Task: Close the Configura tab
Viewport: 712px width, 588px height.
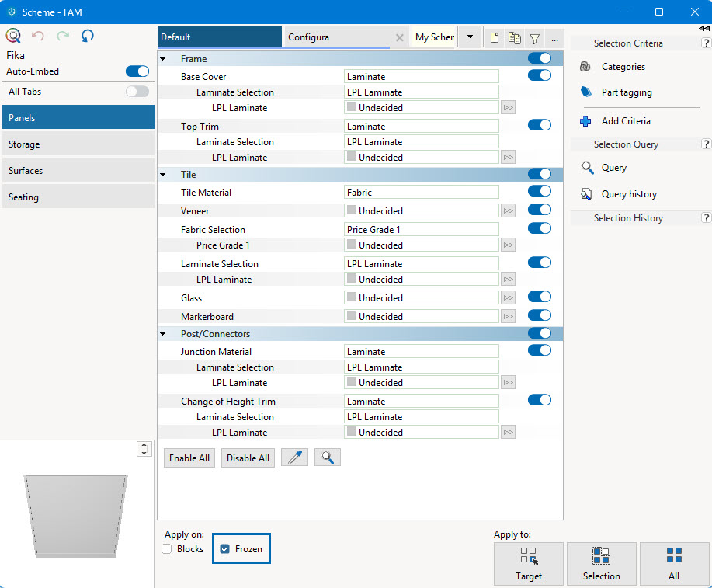Action: tap(400, 37)
